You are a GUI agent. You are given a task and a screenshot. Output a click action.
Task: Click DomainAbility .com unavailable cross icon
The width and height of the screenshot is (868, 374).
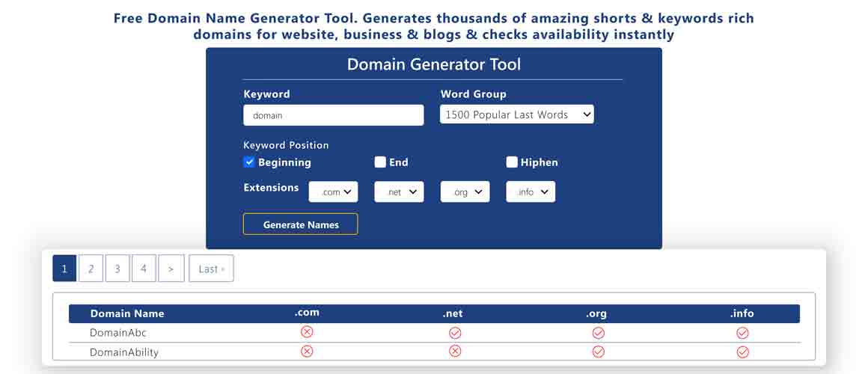pos(306,352)
